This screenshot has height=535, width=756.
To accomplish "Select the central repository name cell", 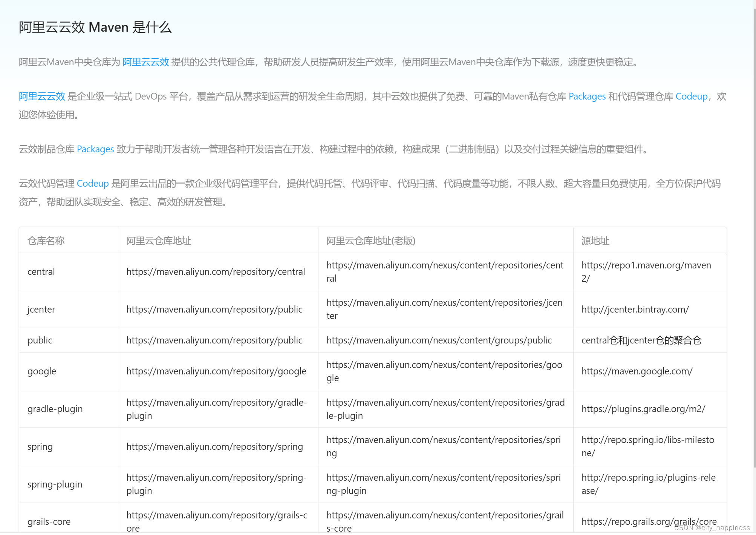I will (41, 272).
